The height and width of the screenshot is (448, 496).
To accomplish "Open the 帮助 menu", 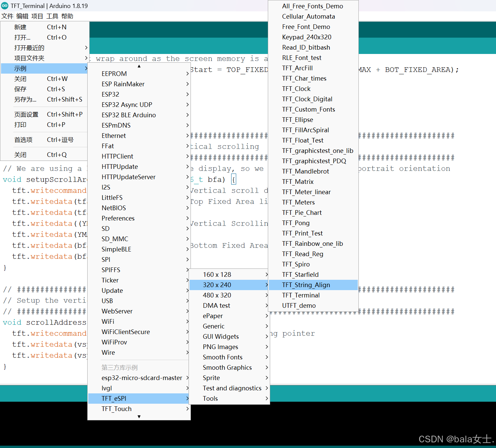I will tap(67, 16).
